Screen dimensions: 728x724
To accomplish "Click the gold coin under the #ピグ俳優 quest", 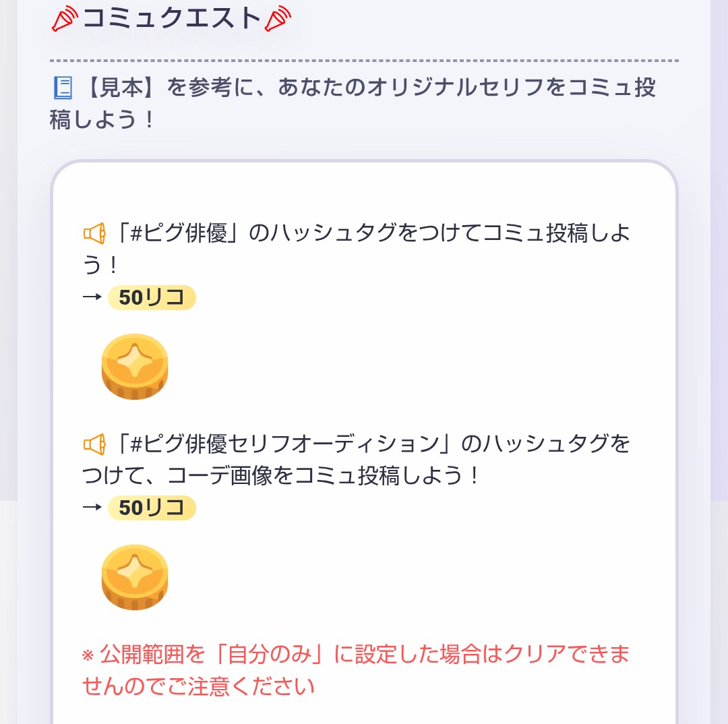I will 135,366.
